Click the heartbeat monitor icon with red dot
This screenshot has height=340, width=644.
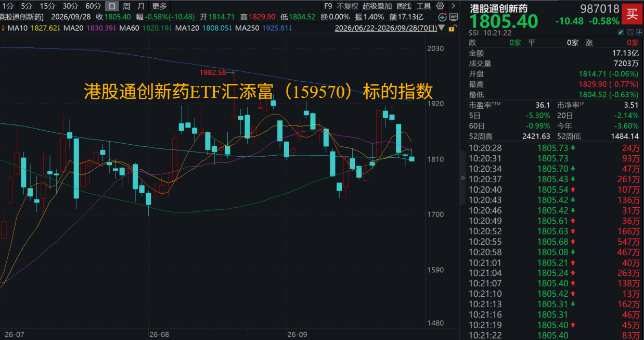pyautogui.click(x=442, y=17)
